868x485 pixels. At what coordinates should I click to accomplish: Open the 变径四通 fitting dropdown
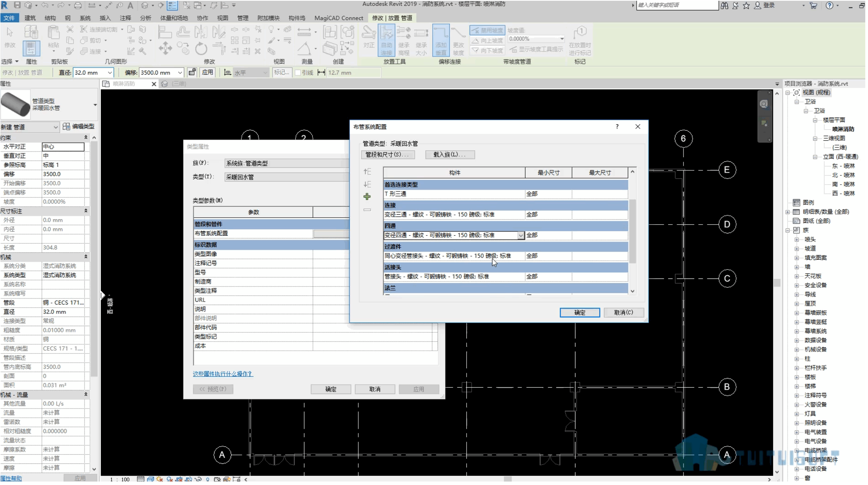point(520,235)
